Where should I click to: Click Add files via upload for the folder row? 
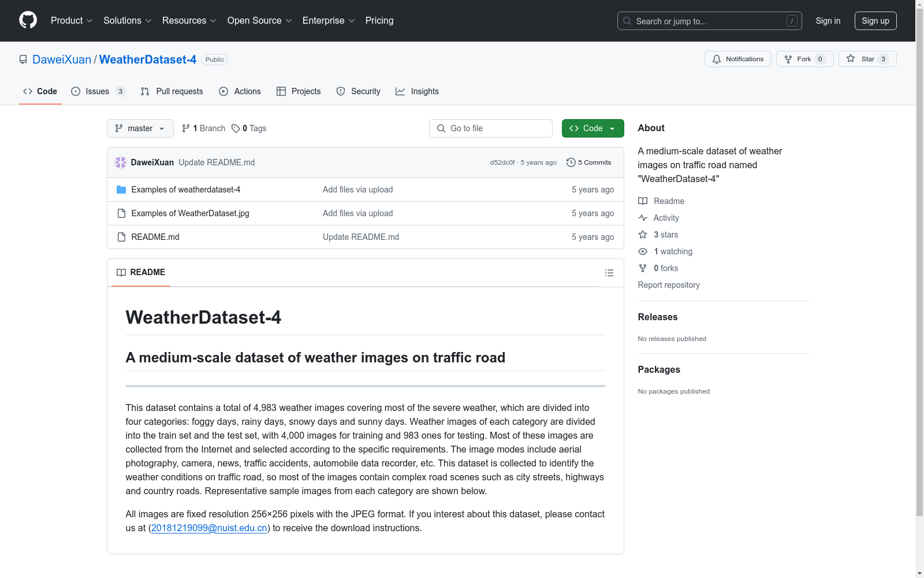[x=358, y=190]
